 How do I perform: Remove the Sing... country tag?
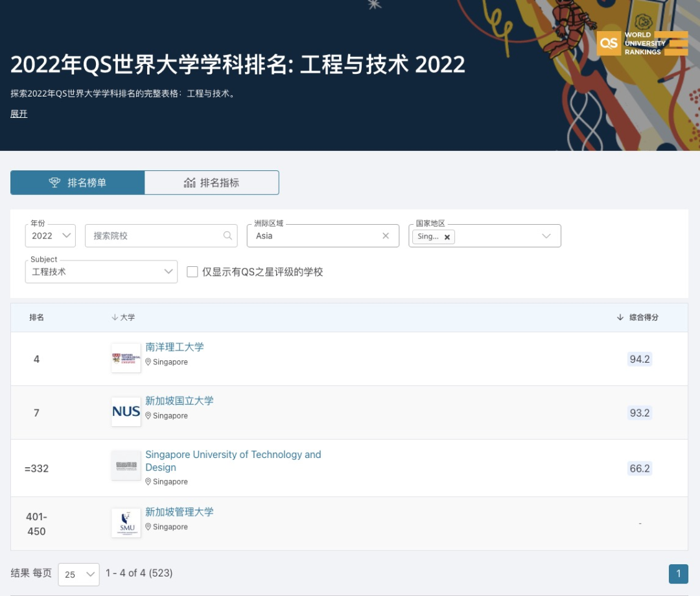447,237
